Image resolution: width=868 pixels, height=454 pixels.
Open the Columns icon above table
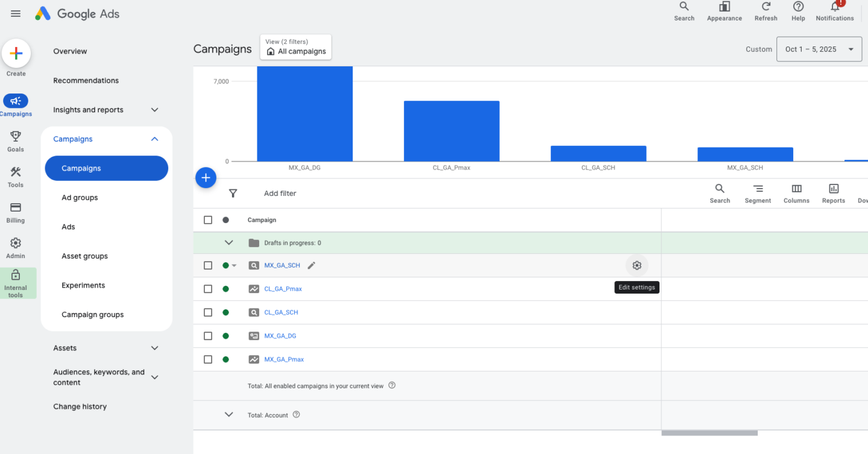click(796, 189)
